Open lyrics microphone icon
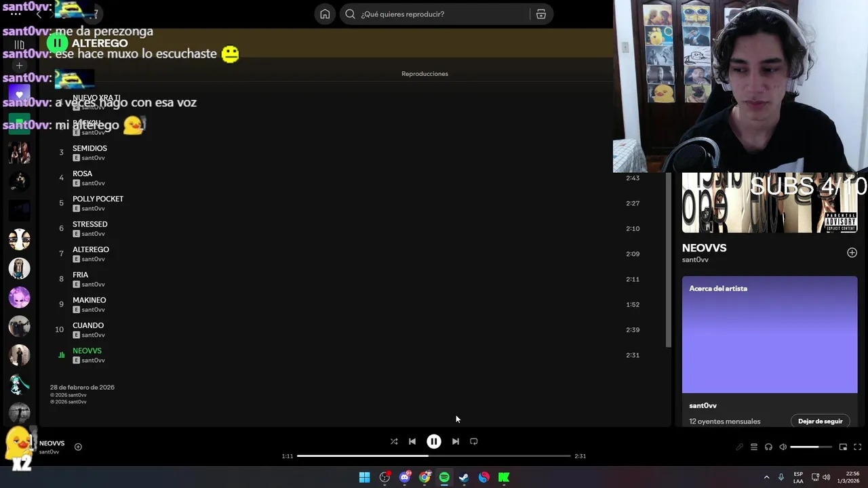 739,447
